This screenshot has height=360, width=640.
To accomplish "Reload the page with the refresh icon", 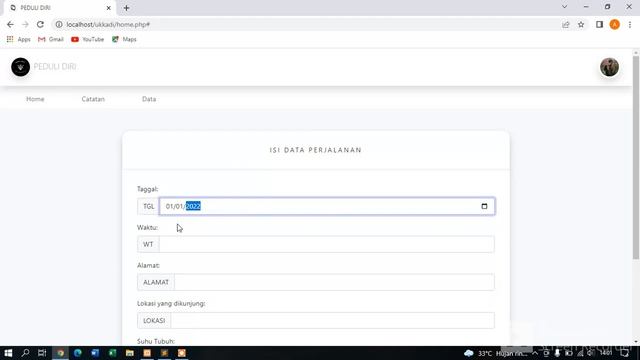I will (40, 24).
